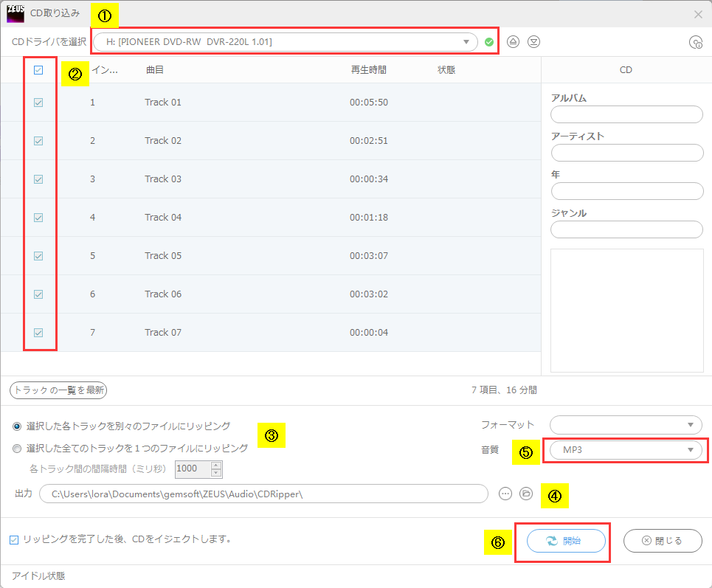The image size is (712, 588).
Task: Uncheck the Track 07 checkbox
Action: (x=38, y=333)
